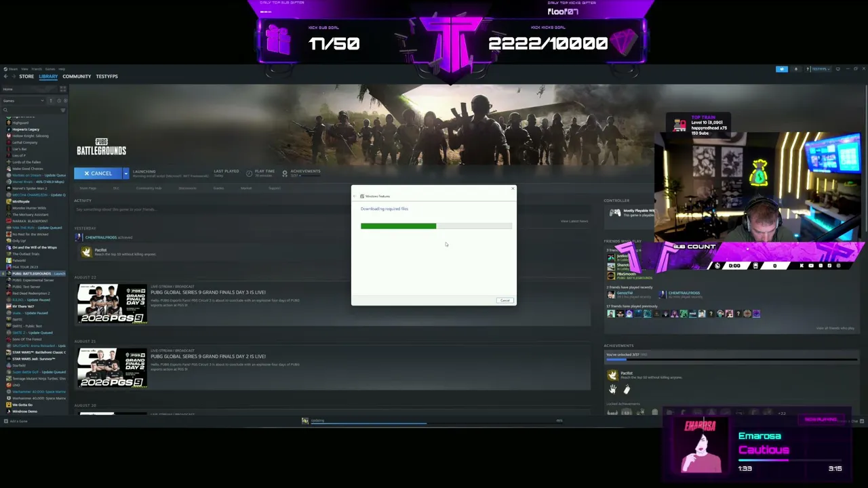Click the UNO game icon in sidebar

9,385
